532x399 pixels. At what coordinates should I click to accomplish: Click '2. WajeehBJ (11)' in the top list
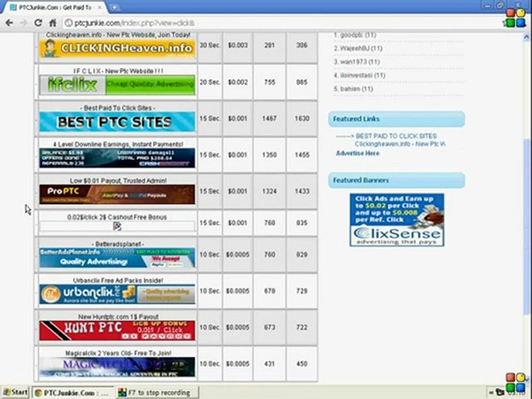tap(358, 48)
